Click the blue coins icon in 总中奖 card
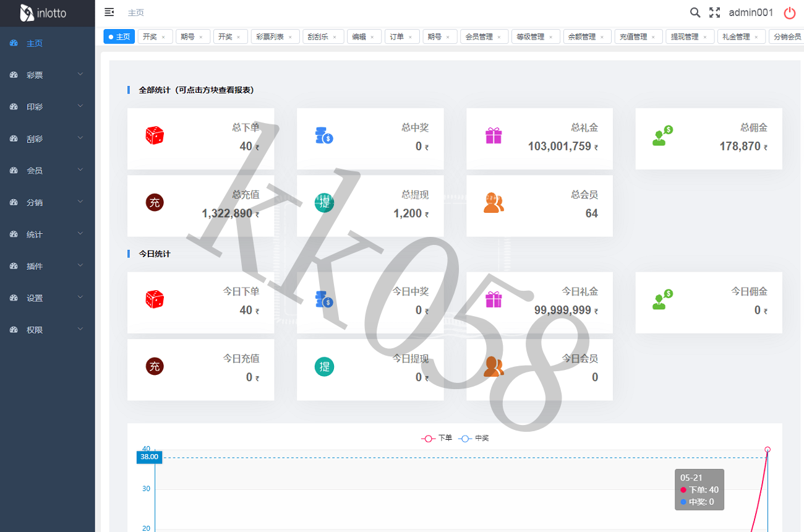Screen dimensions: 804x532 tap(324, 135)
